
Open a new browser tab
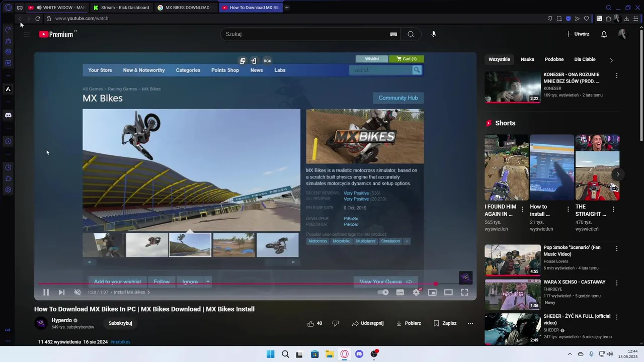point(287,8)
